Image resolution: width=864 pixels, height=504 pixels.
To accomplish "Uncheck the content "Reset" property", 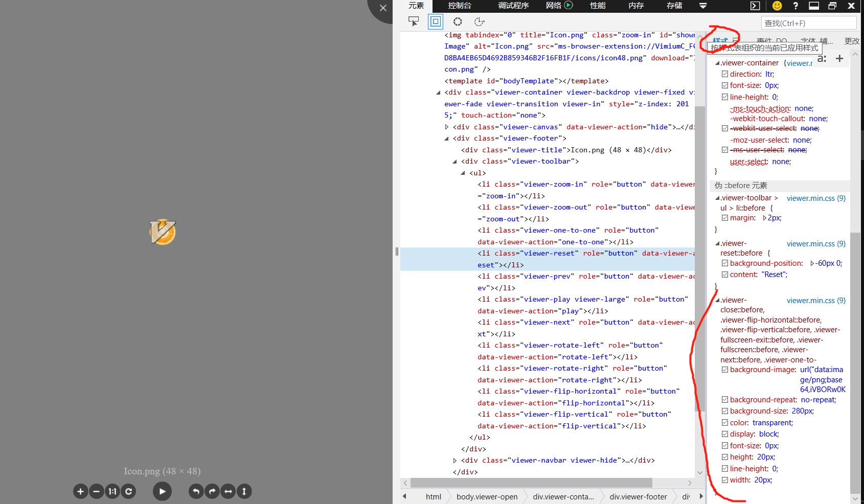I will [725, 274].
